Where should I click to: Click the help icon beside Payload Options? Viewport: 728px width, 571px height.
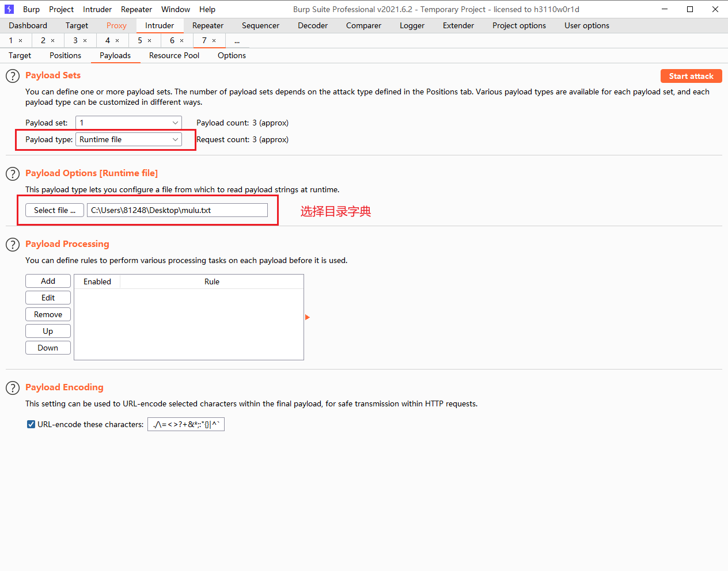point(12,173)
